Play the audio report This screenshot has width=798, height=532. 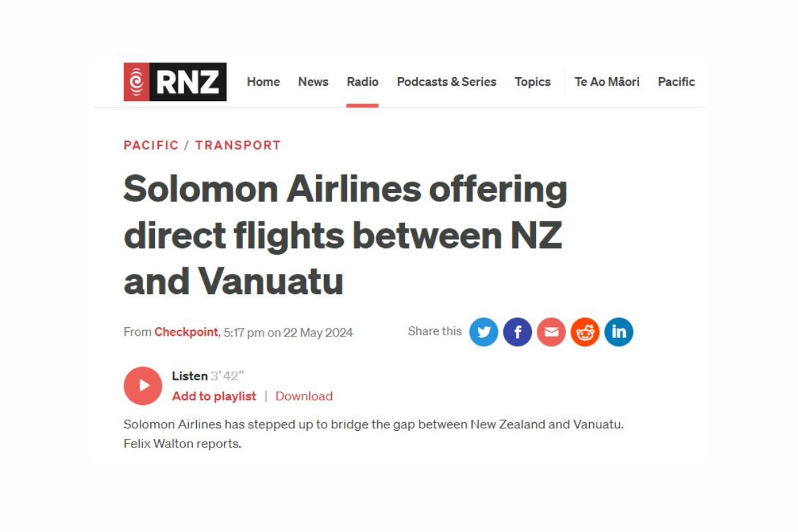pyautogui.click(x=143, y=386)
